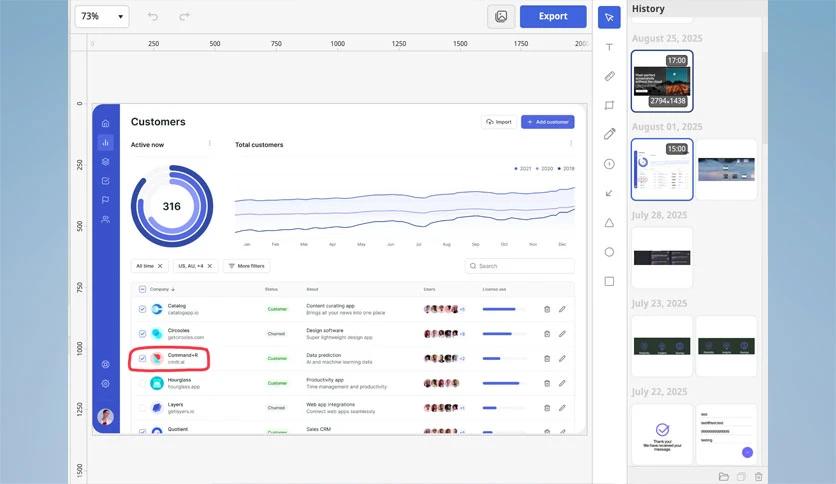Viewport: 836px width, 484px height.
Task: Click the bar chart icon in dashboard sidebar
Action: click(x=106, y=142)
